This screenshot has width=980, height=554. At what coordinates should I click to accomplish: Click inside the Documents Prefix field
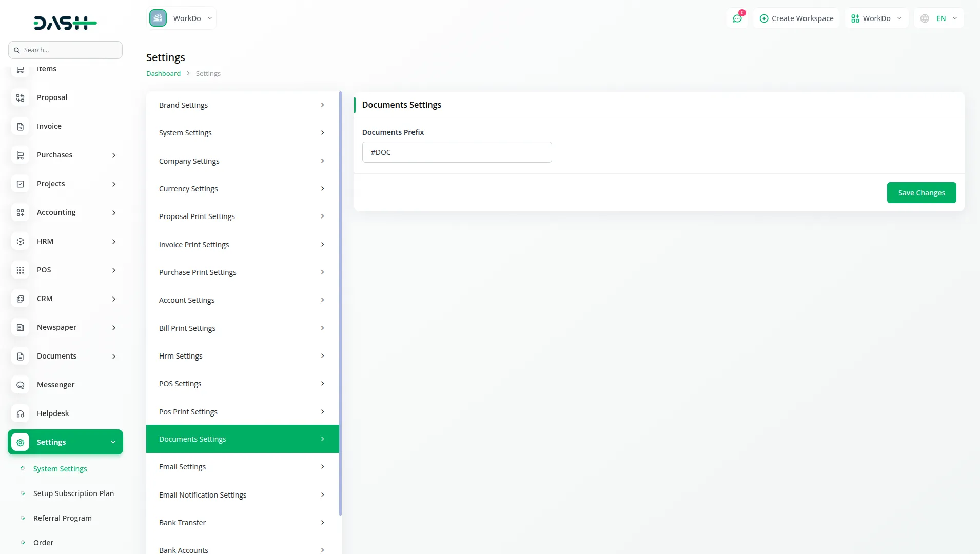[457, 152]
